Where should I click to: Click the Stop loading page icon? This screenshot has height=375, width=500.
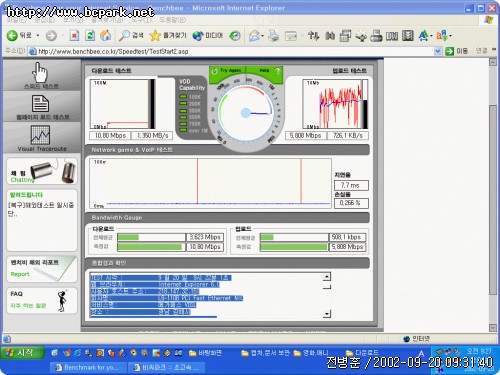[x=74, y=35]
